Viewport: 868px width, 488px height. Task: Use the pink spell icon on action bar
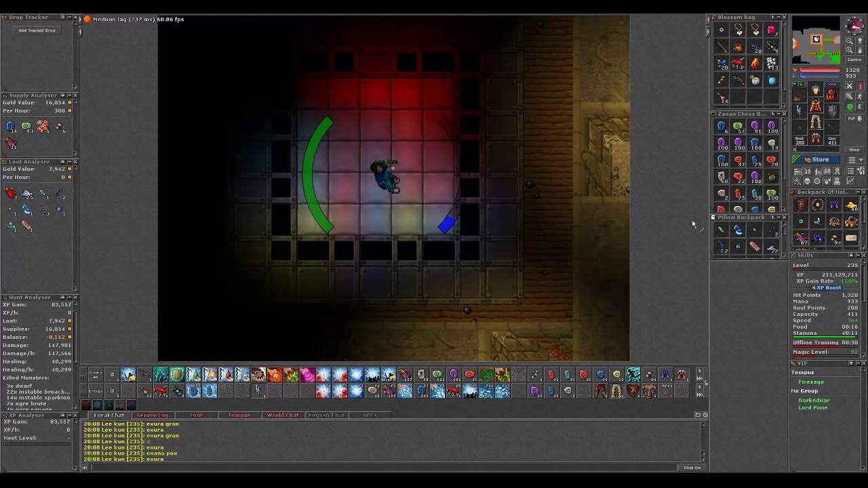coord(307,374)
